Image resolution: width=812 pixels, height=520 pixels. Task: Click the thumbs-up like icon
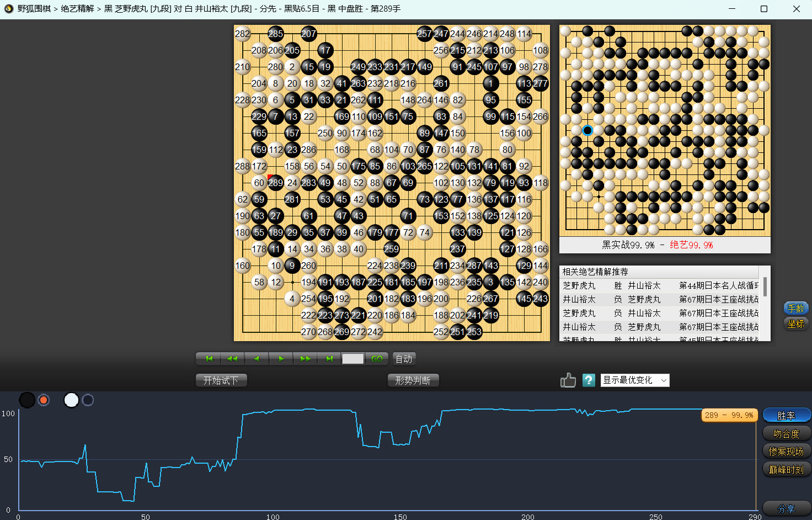[x=568, y=380]
